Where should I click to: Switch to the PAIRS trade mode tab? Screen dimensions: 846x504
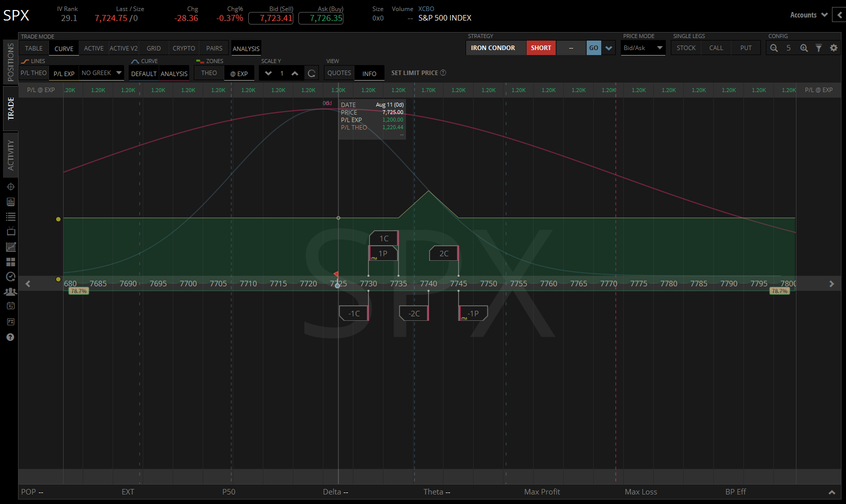tap(214, 49)
